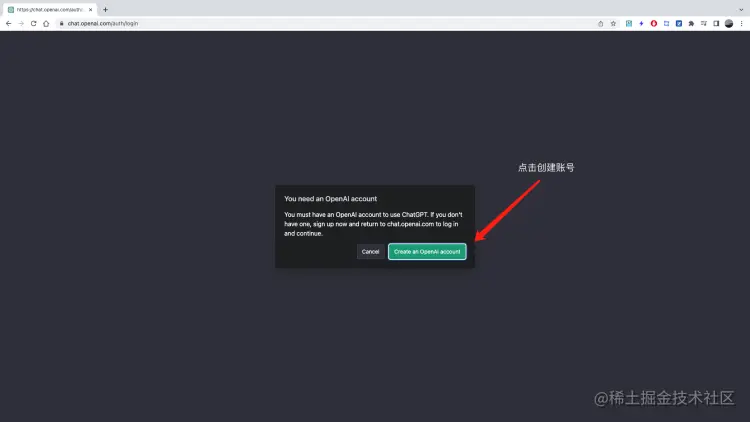The height and width of the screenshot is (422, 750).
Task: Go back to the previous page
Action: tap(9, 23)
